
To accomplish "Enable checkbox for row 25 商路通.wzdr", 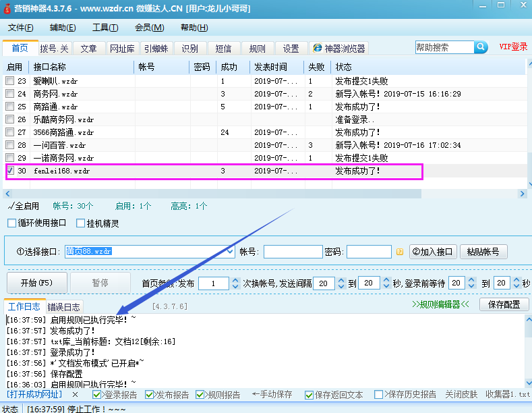I will click(10, 107).
